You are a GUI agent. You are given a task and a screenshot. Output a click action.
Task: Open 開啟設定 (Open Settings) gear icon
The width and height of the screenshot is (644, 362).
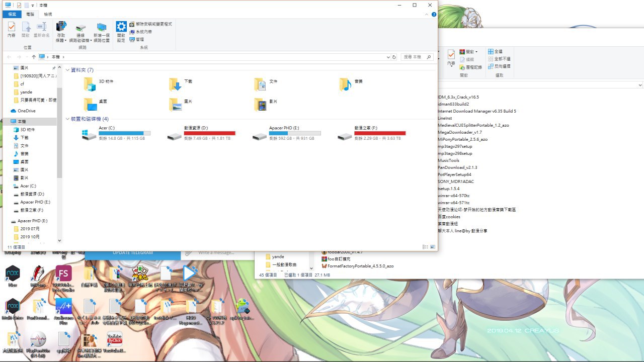[x=121, y=32]
